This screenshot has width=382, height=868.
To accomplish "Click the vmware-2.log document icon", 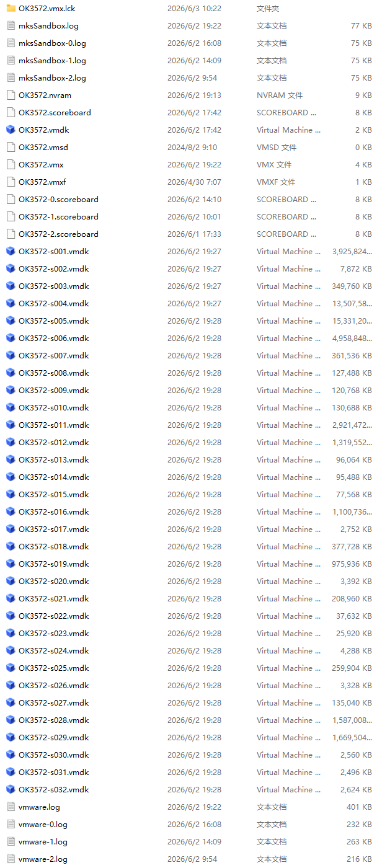I will click(11, 859).
